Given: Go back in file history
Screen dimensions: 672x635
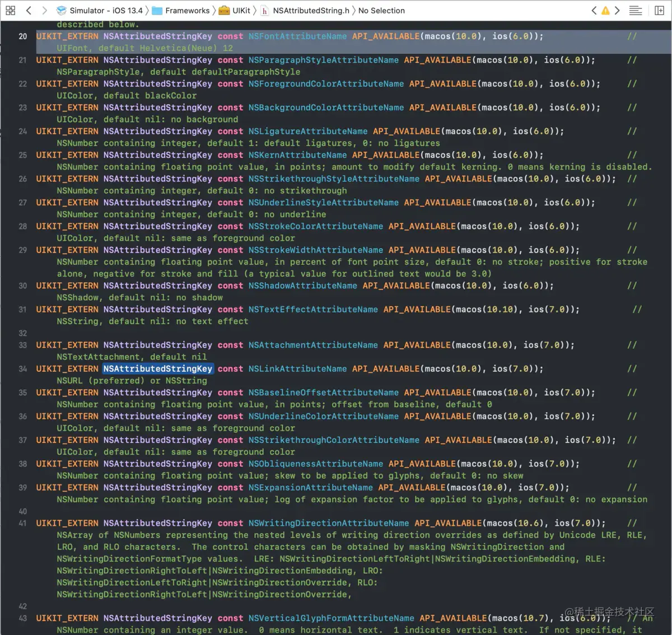Looking at the screenshot, I should coord(29,10).
